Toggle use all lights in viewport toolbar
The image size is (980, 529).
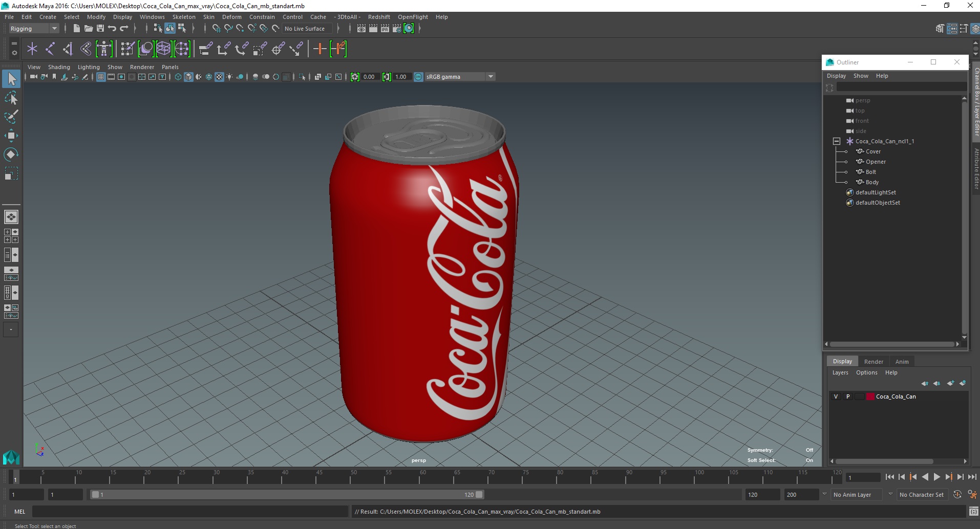229,77
